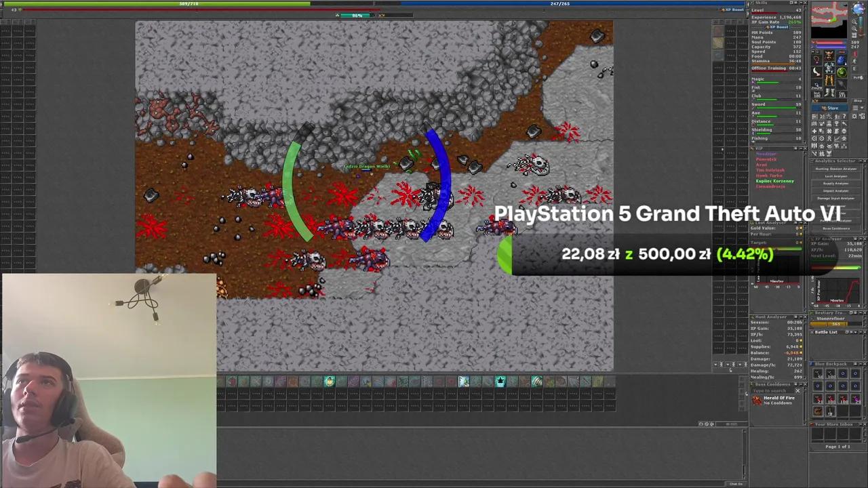Click Page 1 of 1 in Store Inbox
The height and width of the screenshot is (488, 868).
click(x=837, y=447)
